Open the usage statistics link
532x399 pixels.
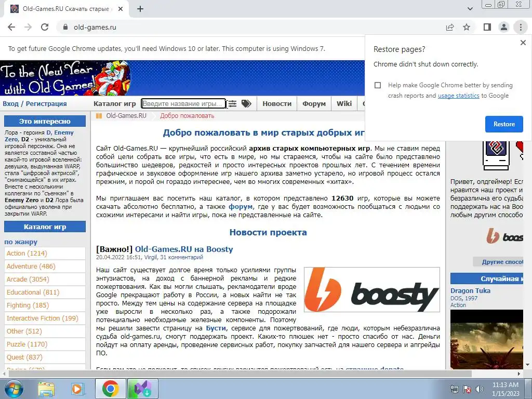pyautogui.click(x=458, y=96)
